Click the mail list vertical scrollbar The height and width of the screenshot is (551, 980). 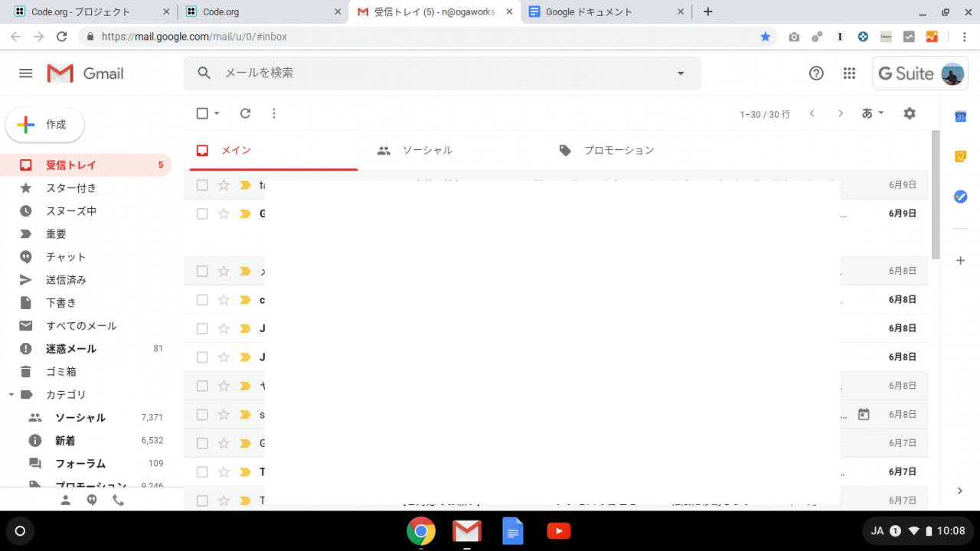pyautogui.click(x=936, y=194)
